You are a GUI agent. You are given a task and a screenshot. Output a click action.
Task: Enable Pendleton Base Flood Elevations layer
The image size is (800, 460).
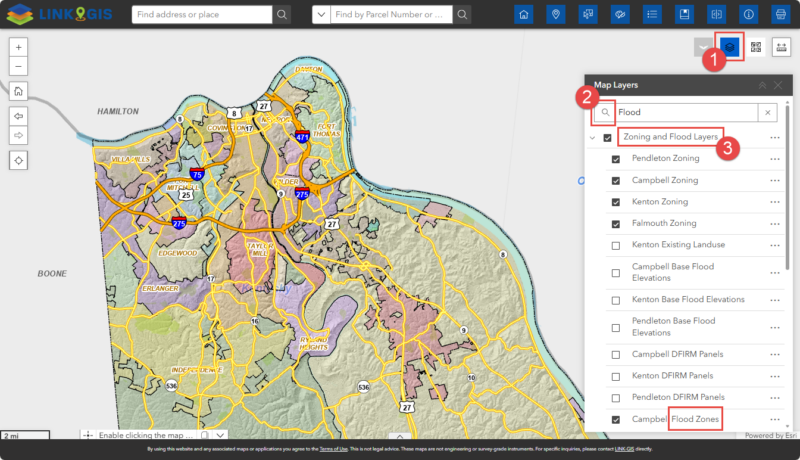(616, 327)
